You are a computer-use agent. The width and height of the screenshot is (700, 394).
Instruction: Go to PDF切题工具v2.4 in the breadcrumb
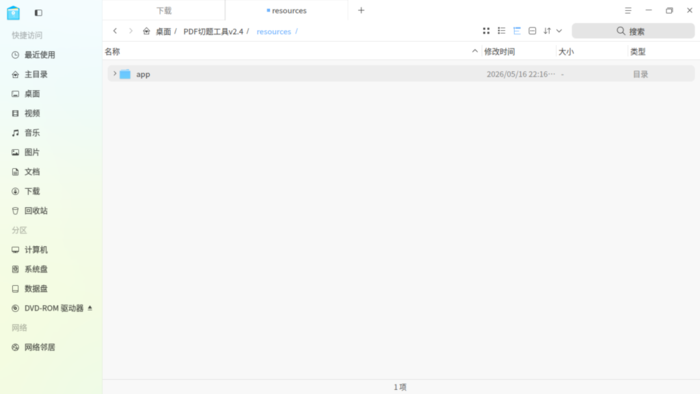pyautogui.click(x=213, y=32)
